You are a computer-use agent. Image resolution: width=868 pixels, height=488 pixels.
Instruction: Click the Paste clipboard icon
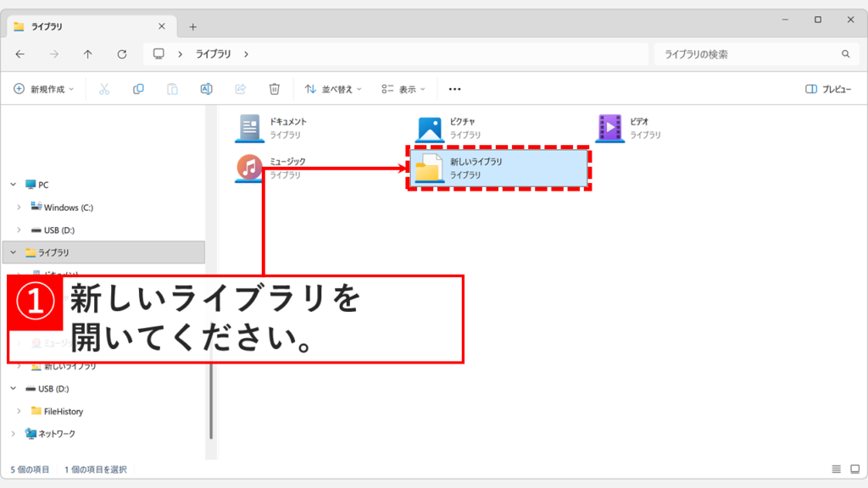(x=172, y=89)
